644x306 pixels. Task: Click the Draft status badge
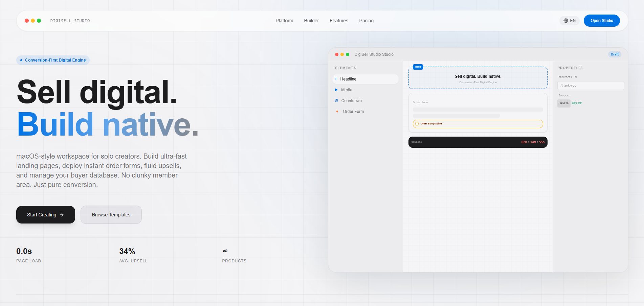coord(615,54)
